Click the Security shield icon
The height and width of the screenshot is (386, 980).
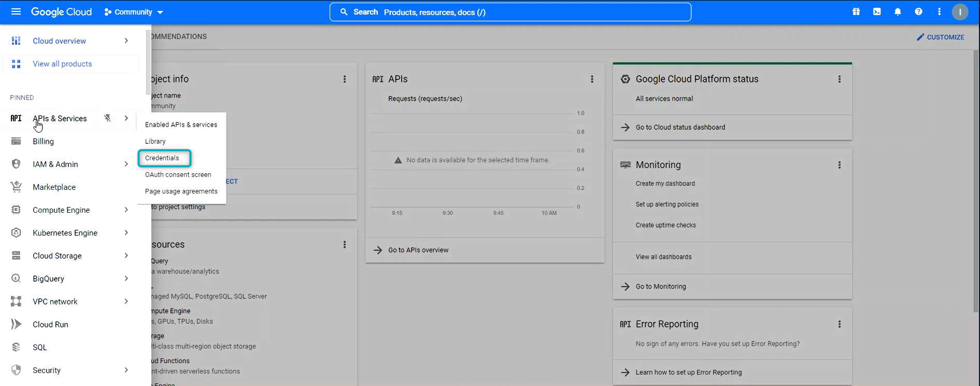(x=16, y=370)
